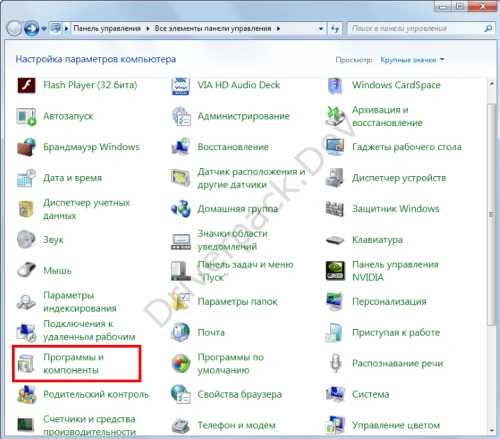Click the search magnifier icon
This screenshot has height=439, width=500.
(488, 29)
